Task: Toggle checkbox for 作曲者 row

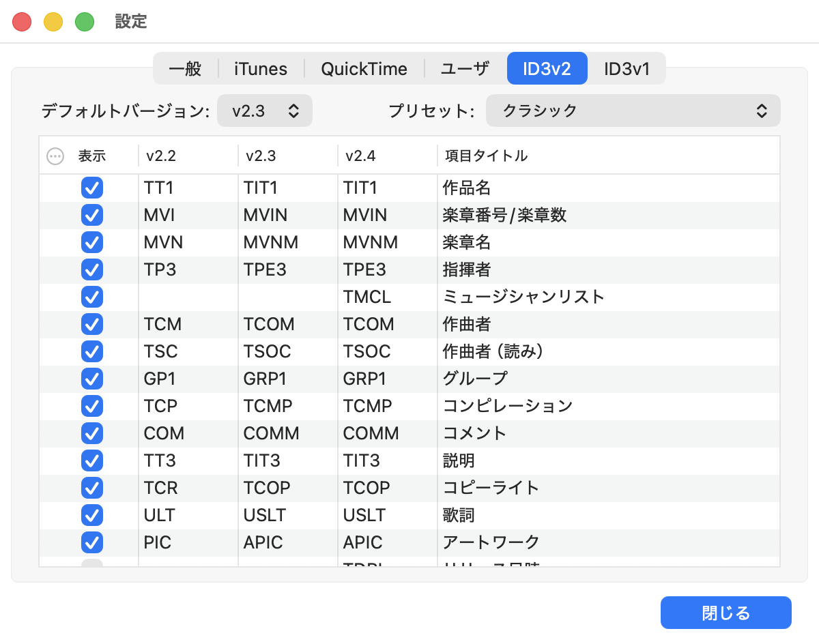Action: pyautogui.click(x=92, y=324)
